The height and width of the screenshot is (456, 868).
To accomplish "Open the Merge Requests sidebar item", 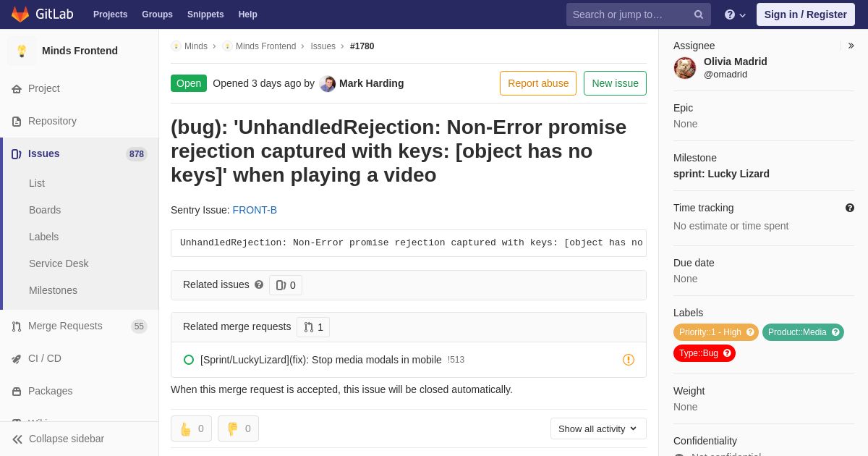I will point(65,326).
